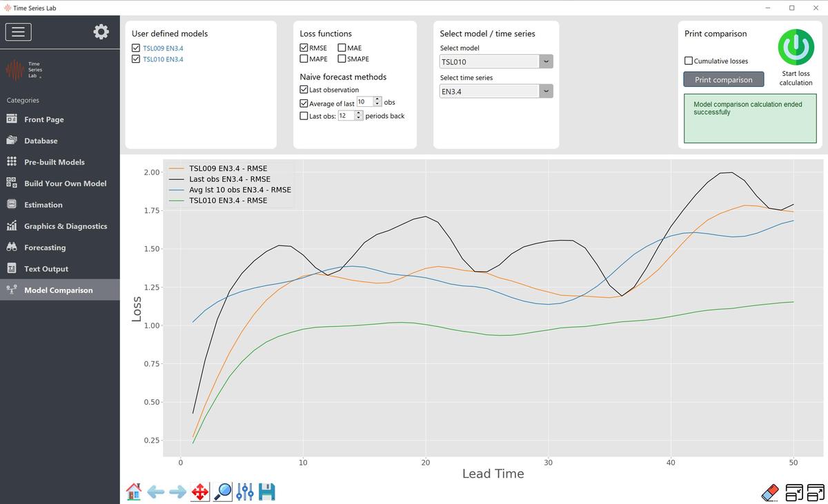Click the Model Comparison scale icon
This screenshot has height=504, width=828.
point(12,290)
